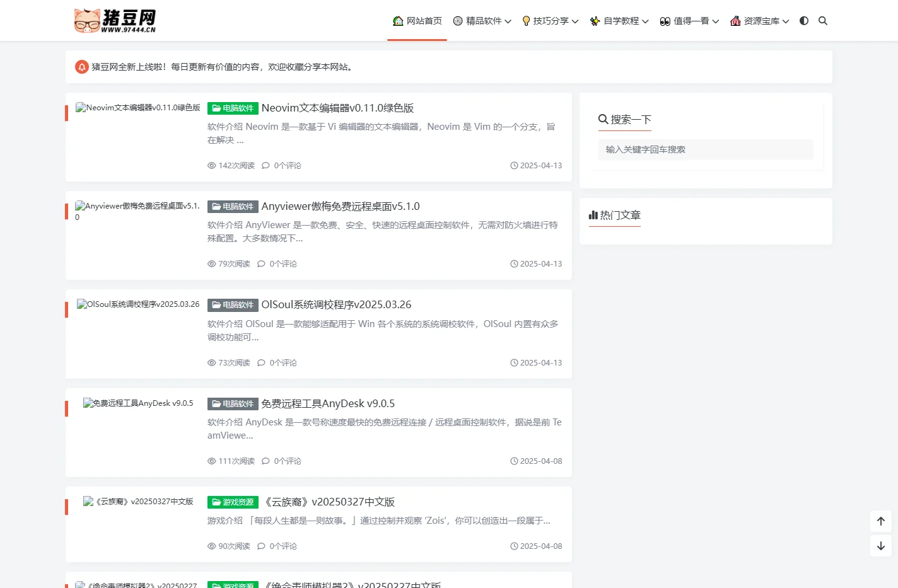Click AnyDesk post summary text
This screenshot has height=588, width=898.
(x=385, y=429)
